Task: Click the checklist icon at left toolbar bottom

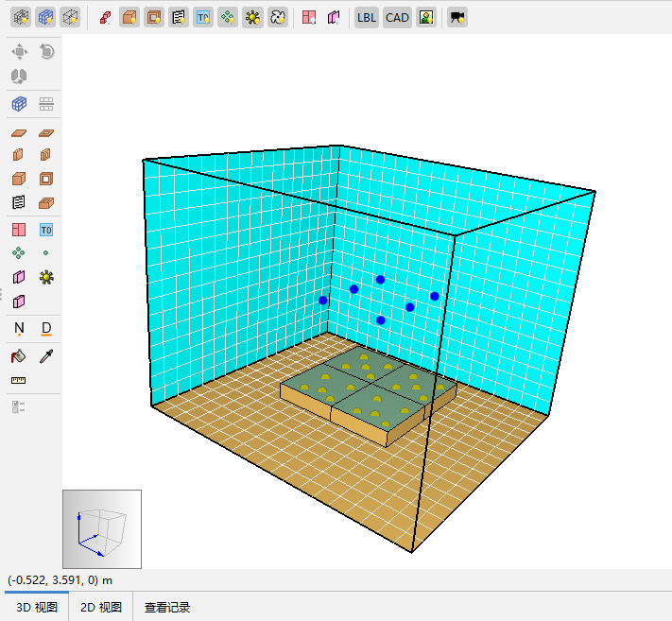Action: tap(19, 406)
